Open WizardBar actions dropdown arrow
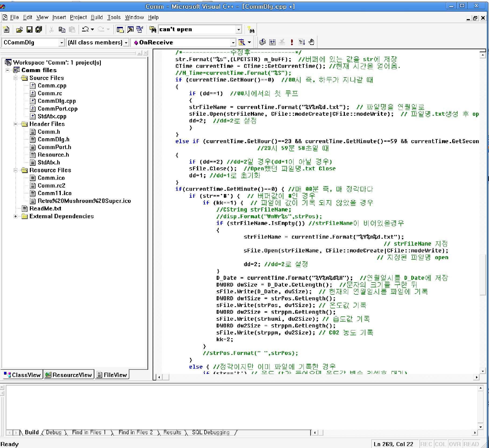This screenshot has width=489, height=448. [x=249, y=42]
